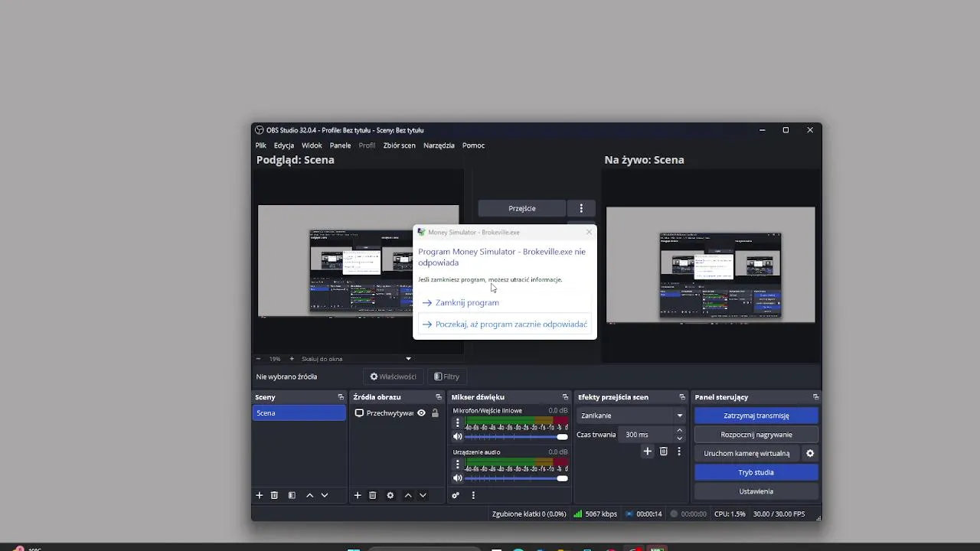Viewport: 980px width, 551px height.
Task: Float the Efekty przejścia scen dock
Action: [682, 397]
